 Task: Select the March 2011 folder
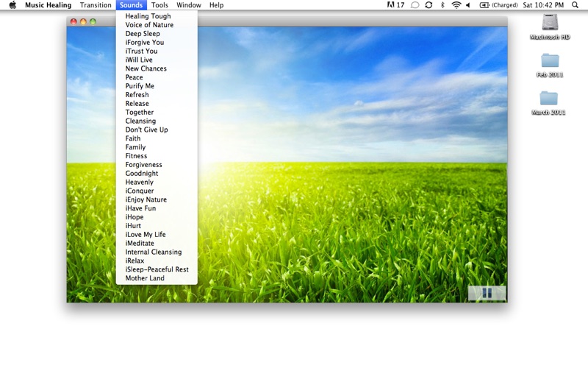tap(549, 99)
